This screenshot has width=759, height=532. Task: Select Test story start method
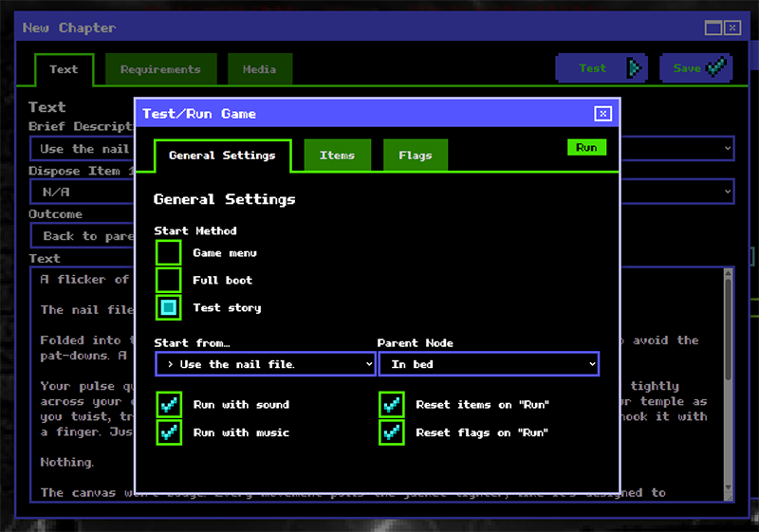[x=169, y=308]
